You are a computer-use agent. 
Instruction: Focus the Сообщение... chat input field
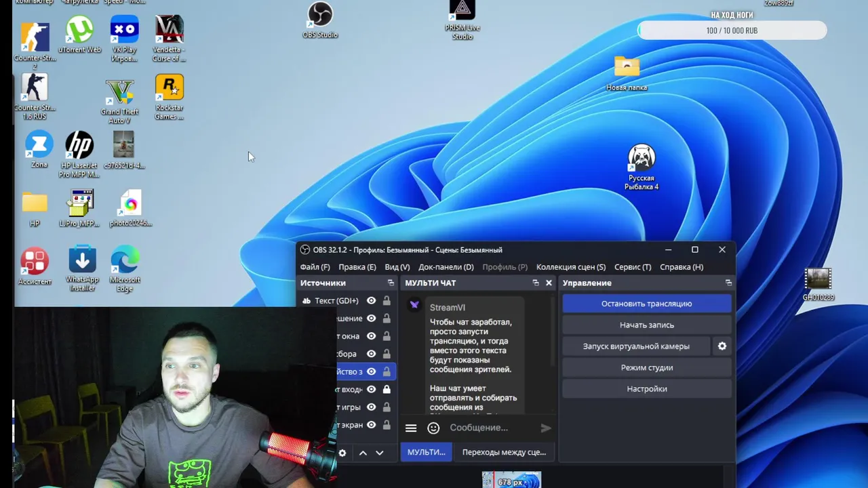(x=492, y=428)
